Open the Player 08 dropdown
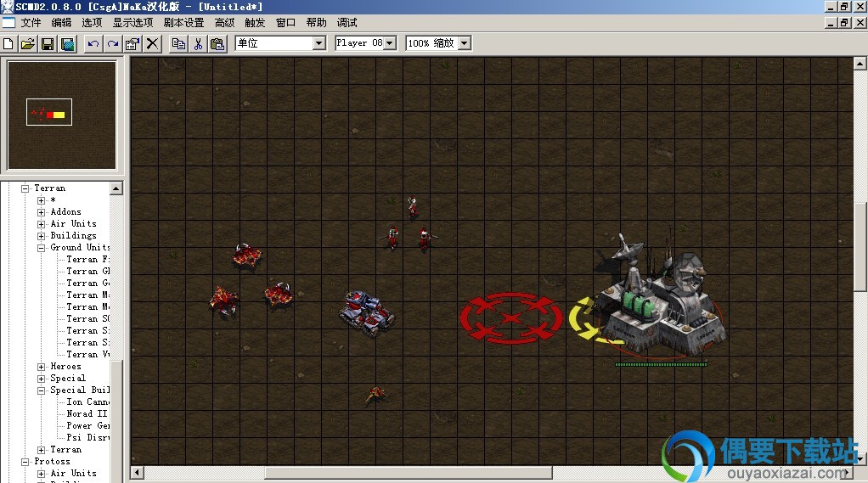Image resolution: width=868 pixels, height=483 pixels. (x=390, y=43)
